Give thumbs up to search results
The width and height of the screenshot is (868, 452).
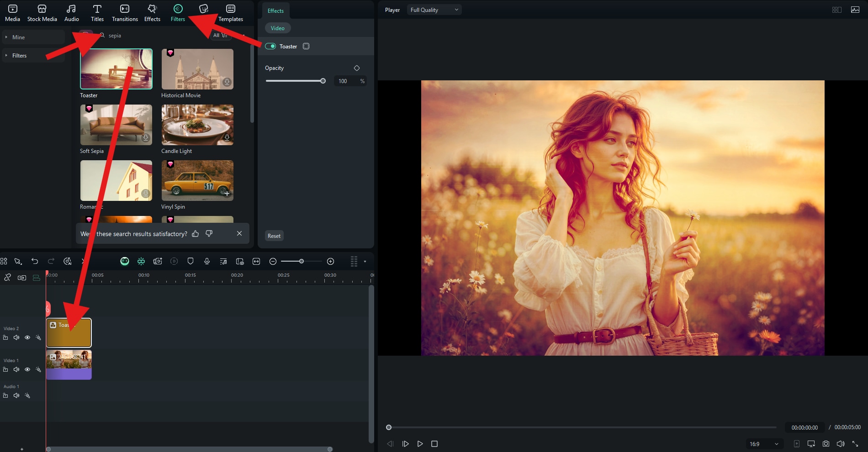196,233
